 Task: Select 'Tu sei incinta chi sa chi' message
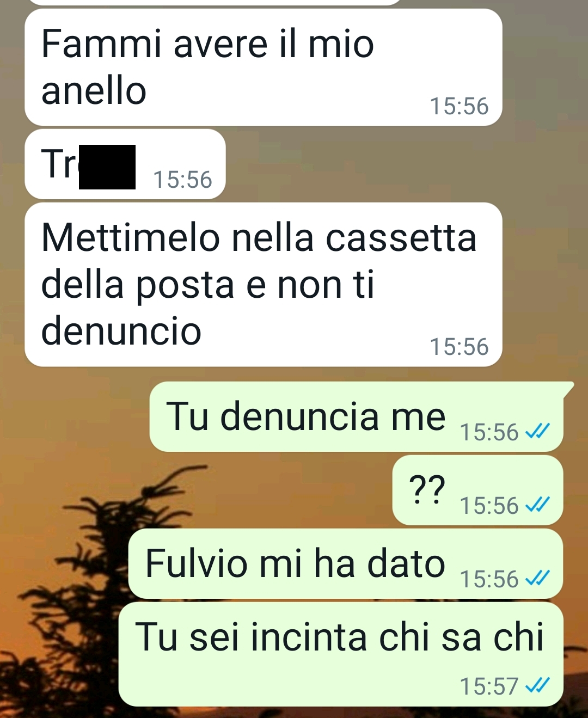340,654
